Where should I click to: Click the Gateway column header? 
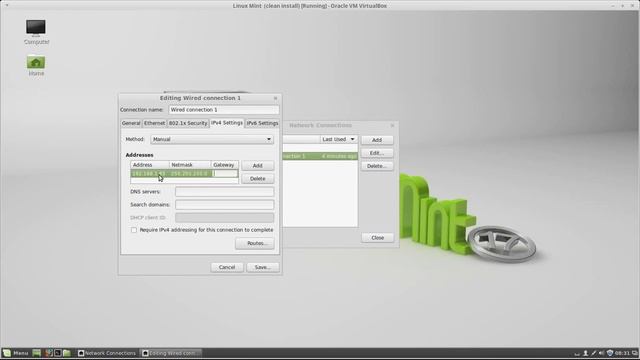(224, 165)
